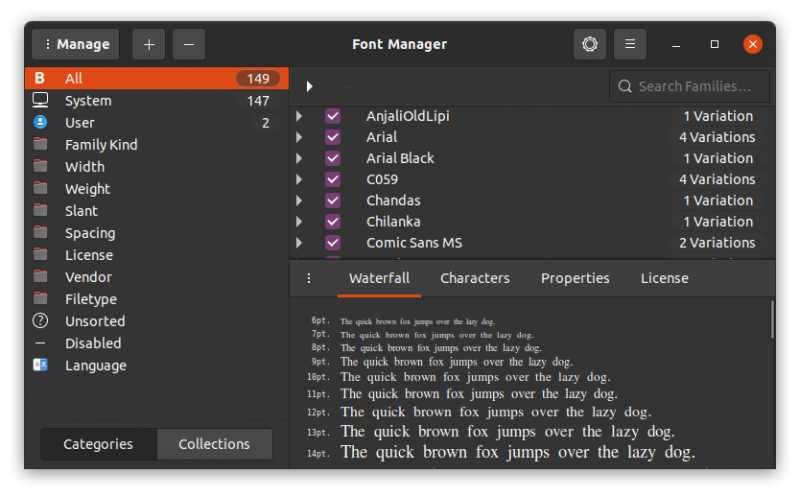This screenshot has width=800, height=496.
Task: Open the preferences gear icon
Action: [590, 44]
